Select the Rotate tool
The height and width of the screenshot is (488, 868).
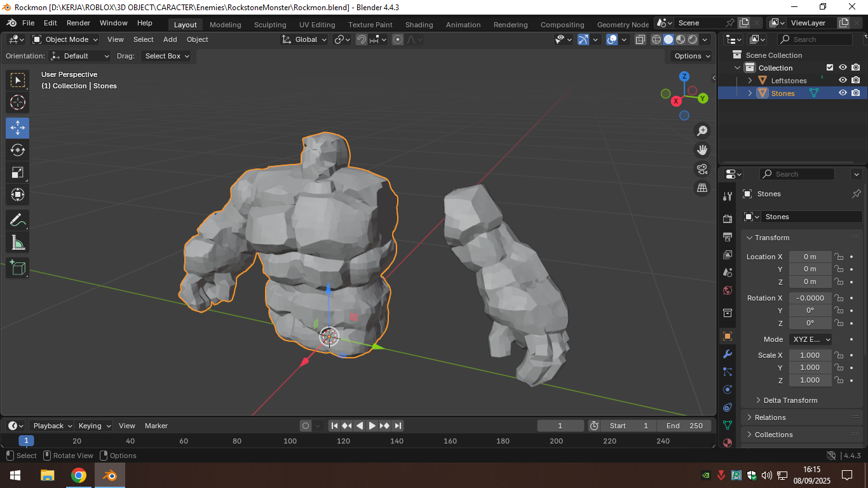pyautogui.click(x=17, y=150)
